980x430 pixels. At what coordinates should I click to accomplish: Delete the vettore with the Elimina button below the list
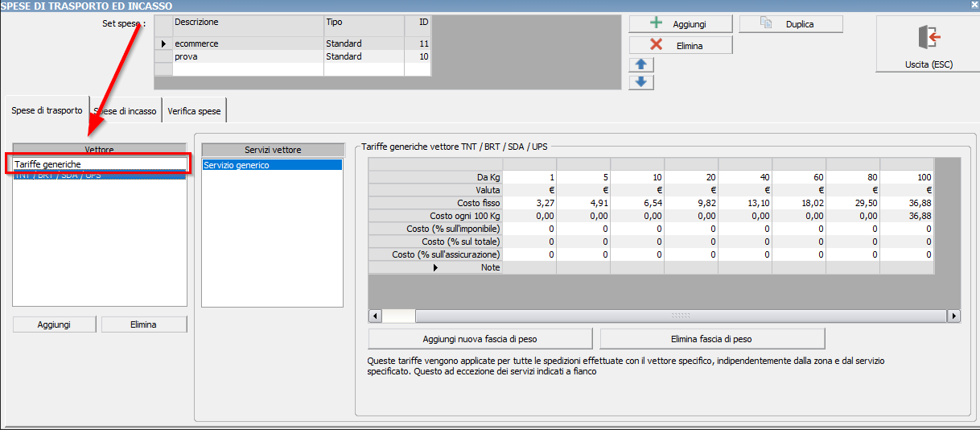[x=143, y=325]
